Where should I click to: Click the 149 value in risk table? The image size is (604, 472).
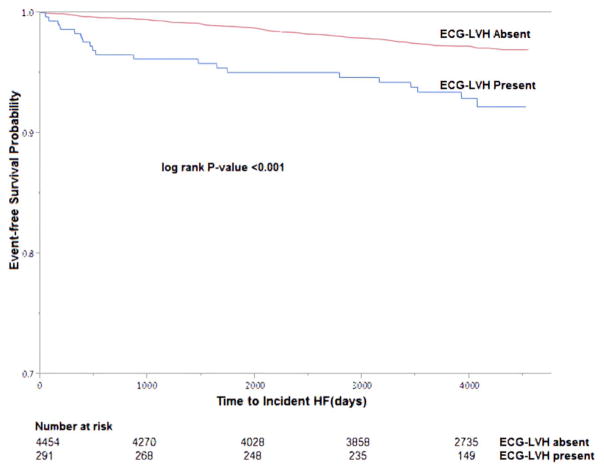(476, 456)
